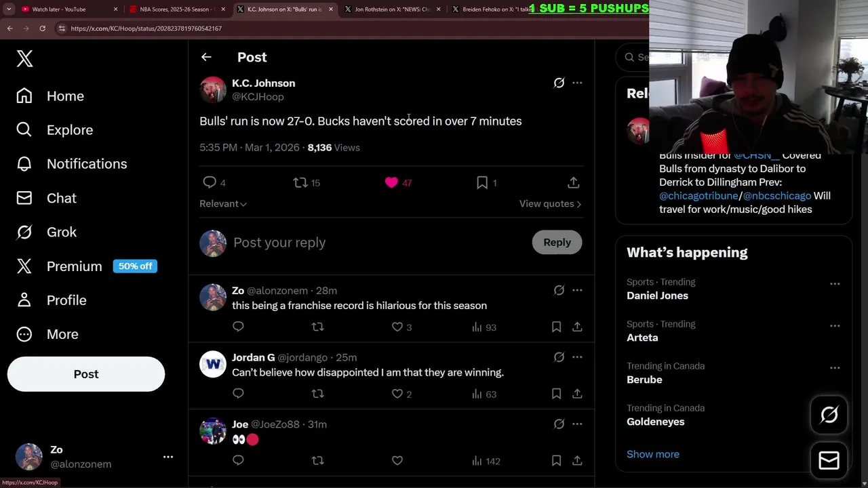Bookmark Zo's franchise record comment
This screenshot has height=488, width=868.
tap(556, 327)
